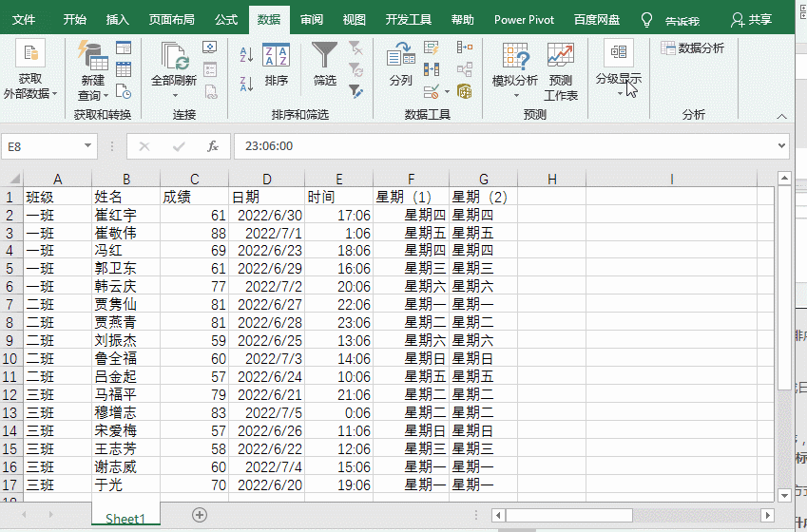Click Flash Fill icon
Viewport: 807px width, 532px height.
(x=432, y=47)
